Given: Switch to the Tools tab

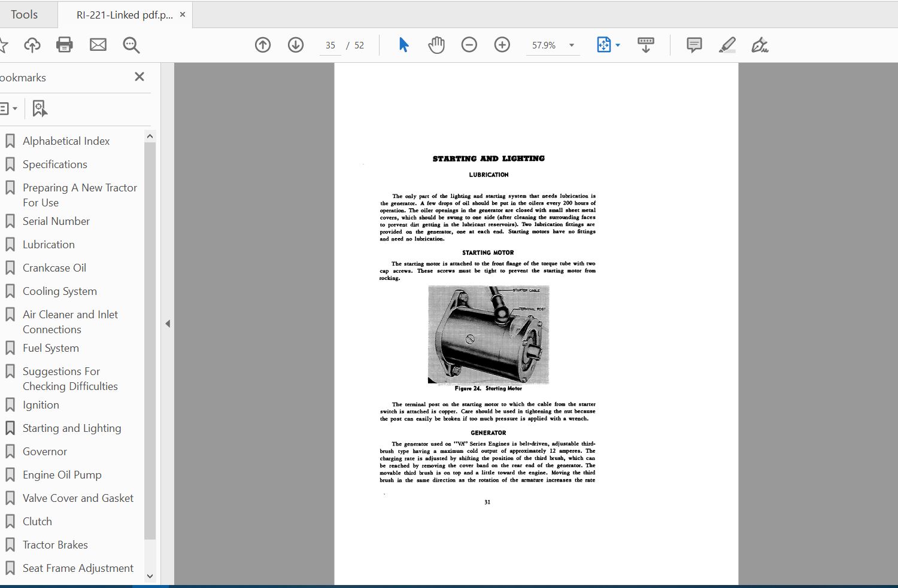Looking at the screenshot, I should coord(24,14).
